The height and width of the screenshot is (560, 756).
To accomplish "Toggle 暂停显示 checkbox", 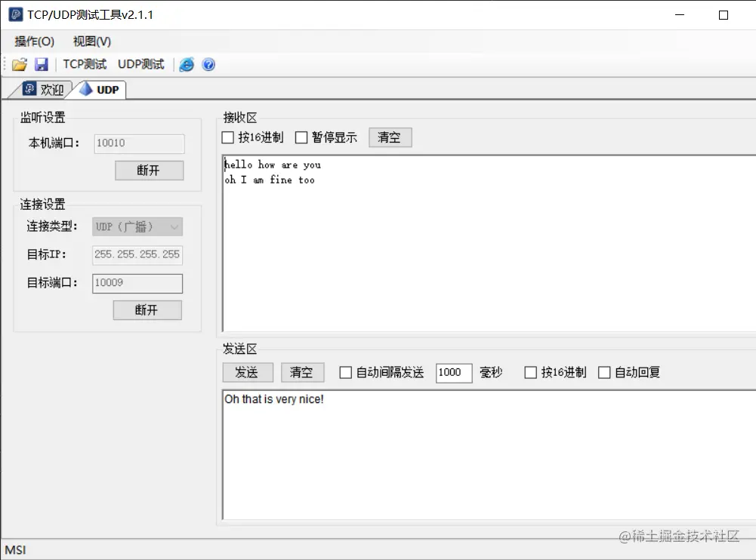I will pyautogui.click(x=301, y=137).
